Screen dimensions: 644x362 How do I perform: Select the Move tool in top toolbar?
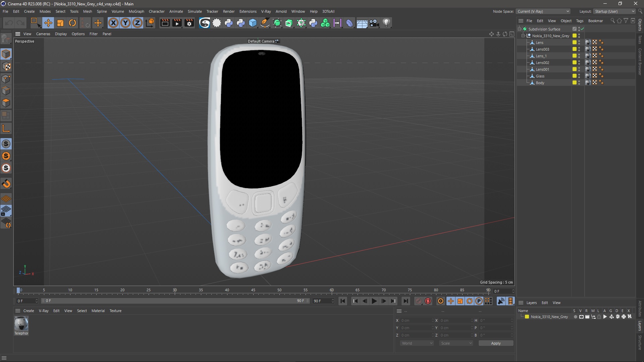tap(48, 23)
